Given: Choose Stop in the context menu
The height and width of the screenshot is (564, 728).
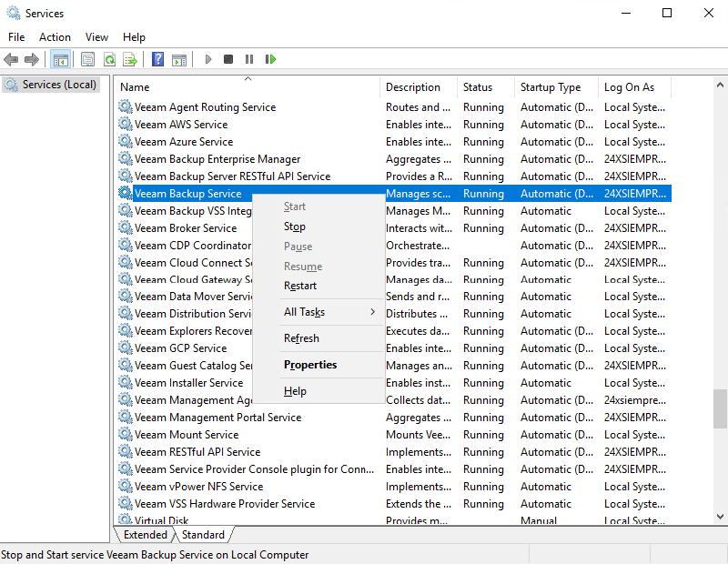Looking at the screenshot, I should click(x=318, y=227).
